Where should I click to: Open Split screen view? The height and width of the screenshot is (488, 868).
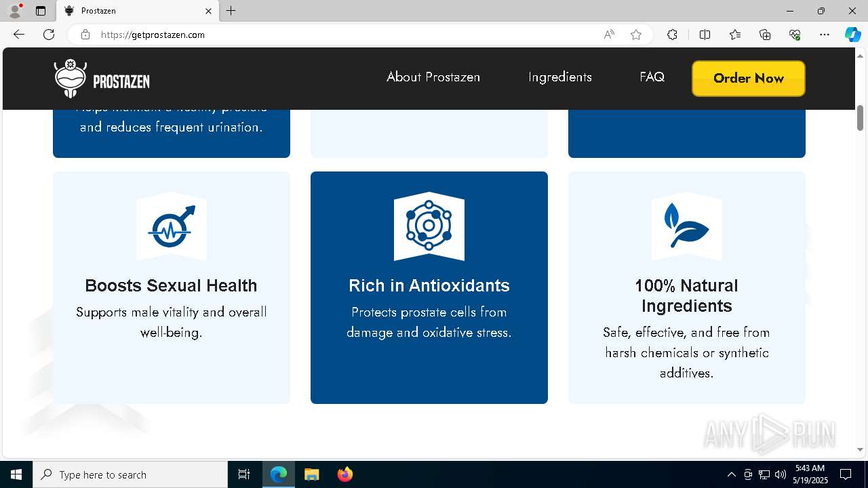[705, 35]
